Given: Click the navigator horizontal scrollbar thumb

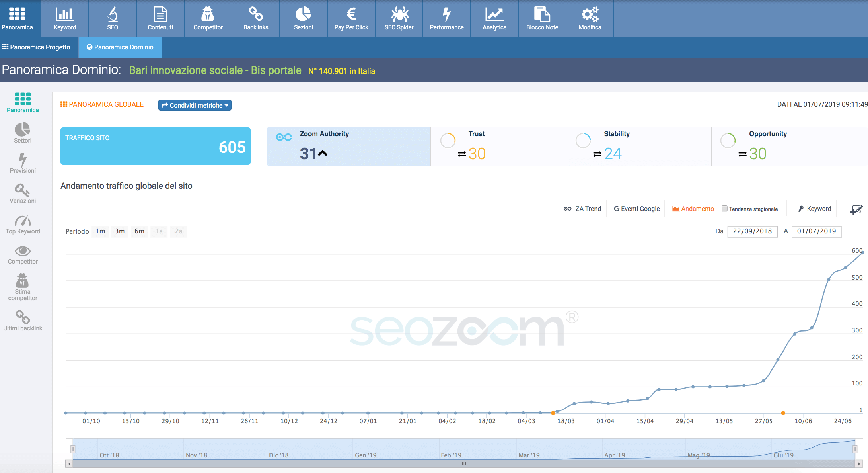Looking at the screenshot, I should (464, 464).
